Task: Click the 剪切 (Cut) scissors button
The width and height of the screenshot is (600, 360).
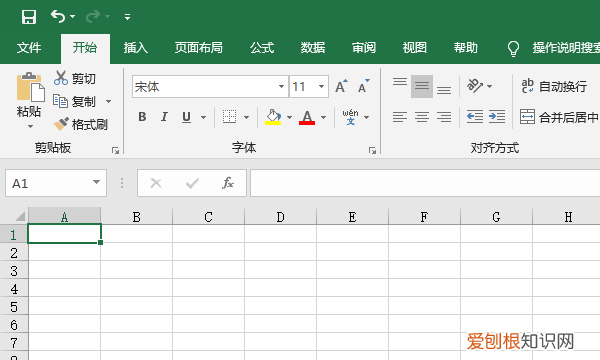Action: click(x=75, y=78)
